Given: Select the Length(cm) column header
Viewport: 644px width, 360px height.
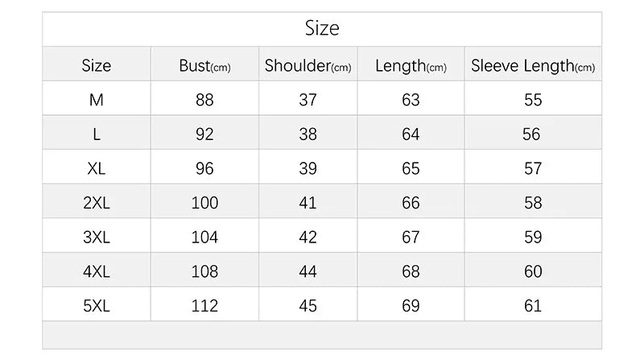Looking at the screenshot, I should pyautogui.click(x=411, y=66).
